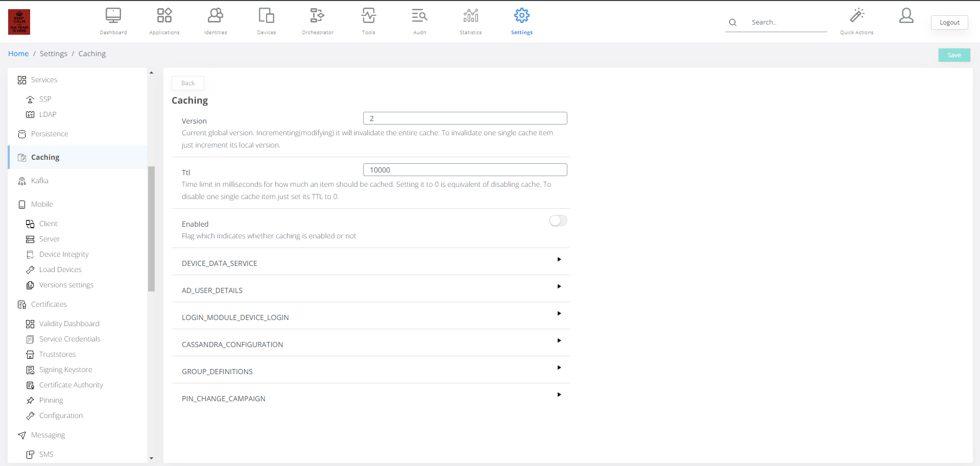Open the Applications icon in top bar
980x466 pixels.
[164, 16]
